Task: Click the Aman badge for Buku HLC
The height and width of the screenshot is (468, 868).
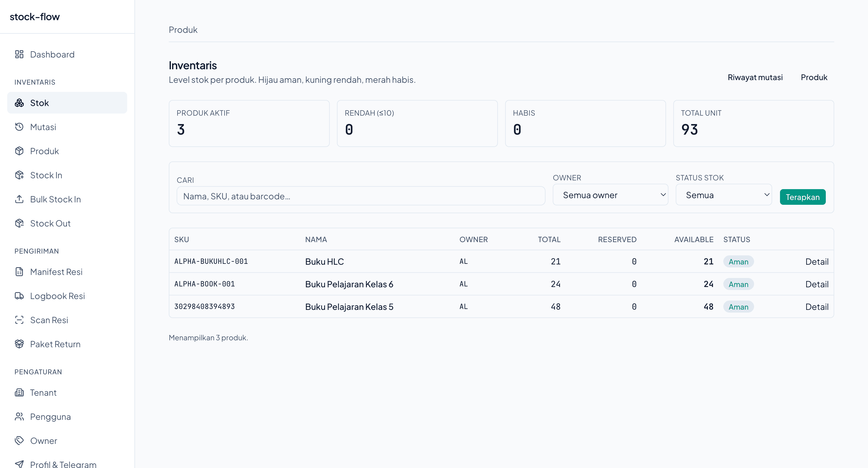Action: 738,262
